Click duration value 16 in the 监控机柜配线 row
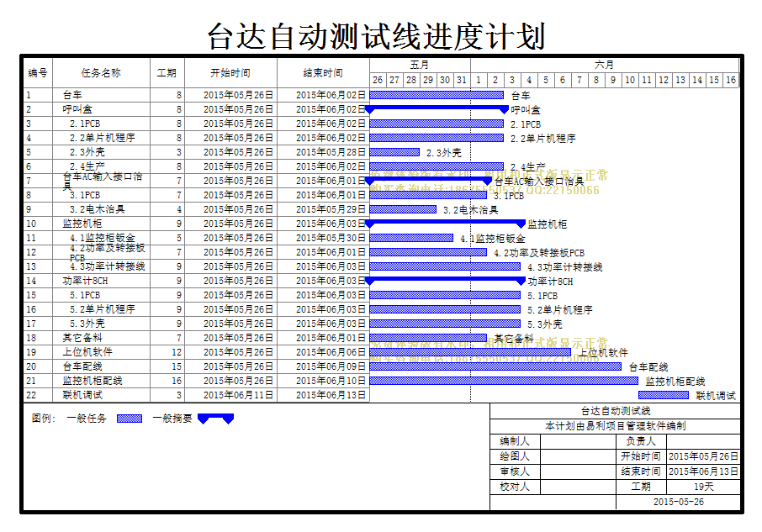The image size is (762, 532). [177, 381]
